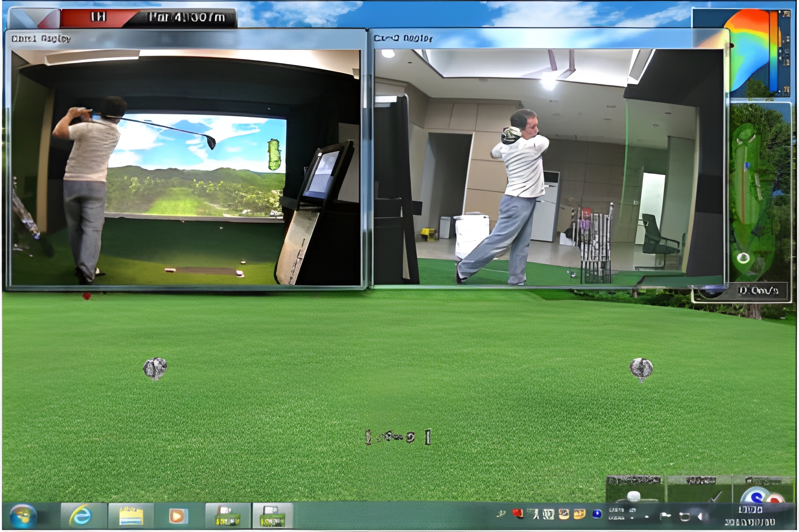This screenshot has height=532, width=799.
Task: Switch to the second golf simulator taskbar icon
Action: pyautogui.click(x=272, y=516)
